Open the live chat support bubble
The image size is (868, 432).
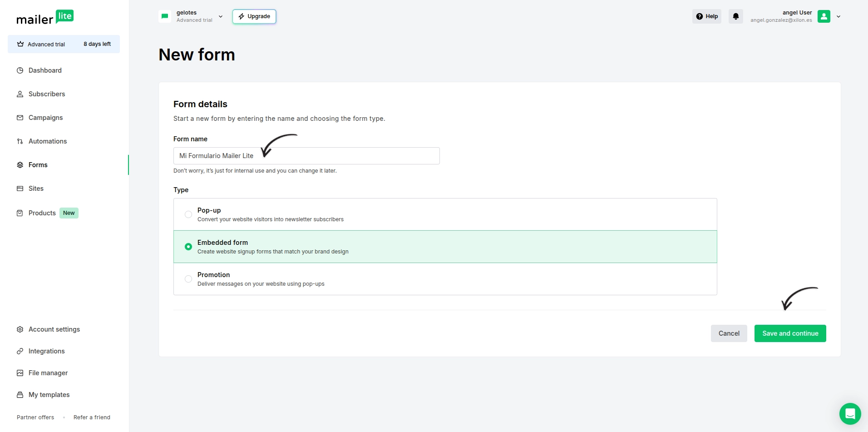point(850,414)
